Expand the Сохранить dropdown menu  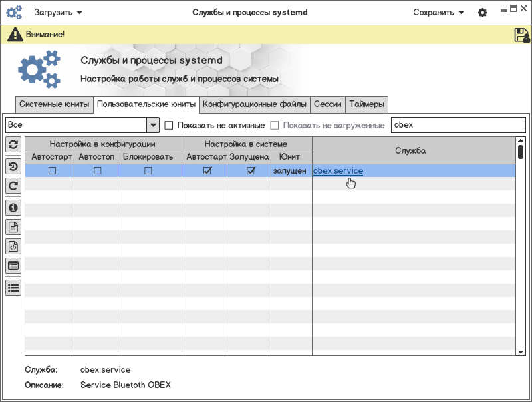(x=438, y=13)
